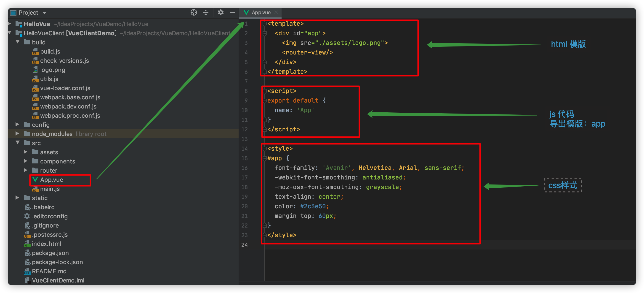Fold the script block at line 8
Viewport: 644px width, 293px height.
pyautogui.click(x=264, y=91)
